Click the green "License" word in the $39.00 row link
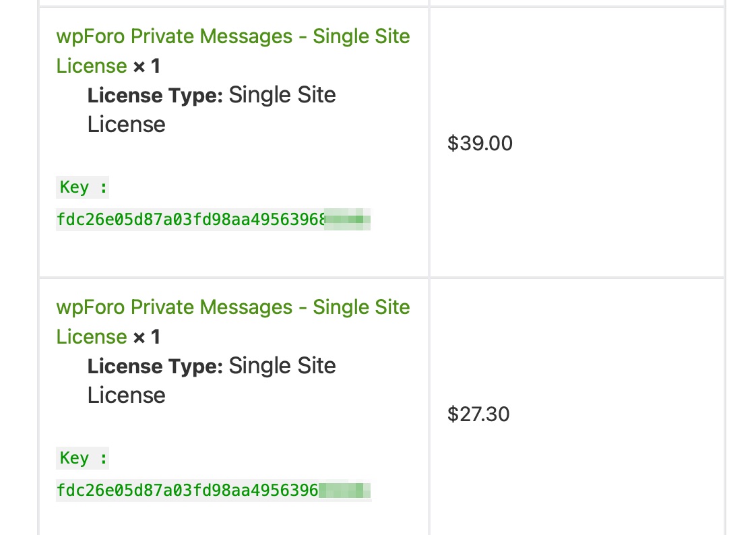The width and height of the screenshot is (756, 535). click(x=92, y=66)
